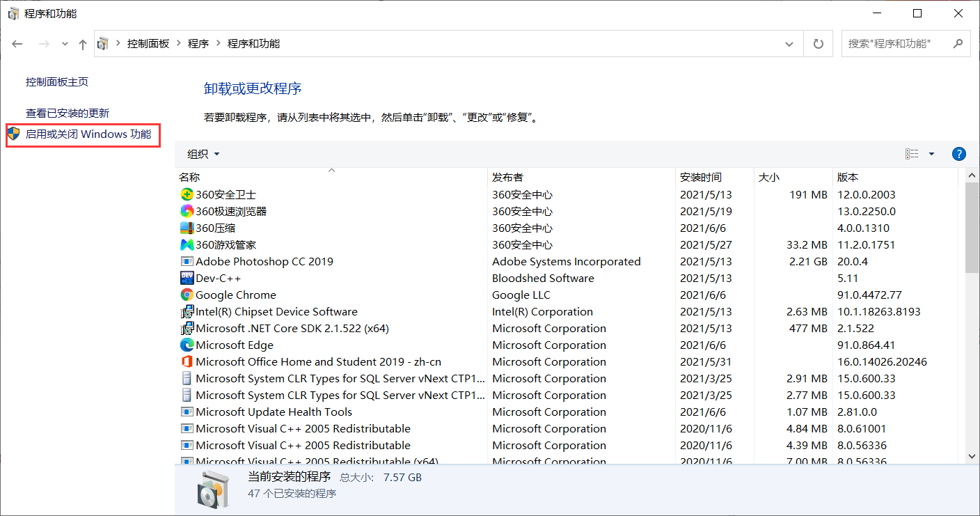The width and height of the screenshot is (980, 516).
Task: Click the Adobe Photoshop CC 2019 icon
Action: point(187,261)
